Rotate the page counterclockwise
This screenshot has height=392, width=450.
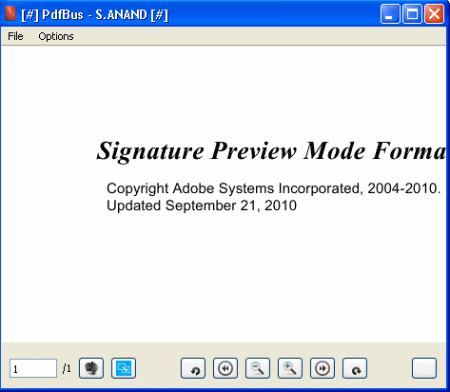(193, 368)
